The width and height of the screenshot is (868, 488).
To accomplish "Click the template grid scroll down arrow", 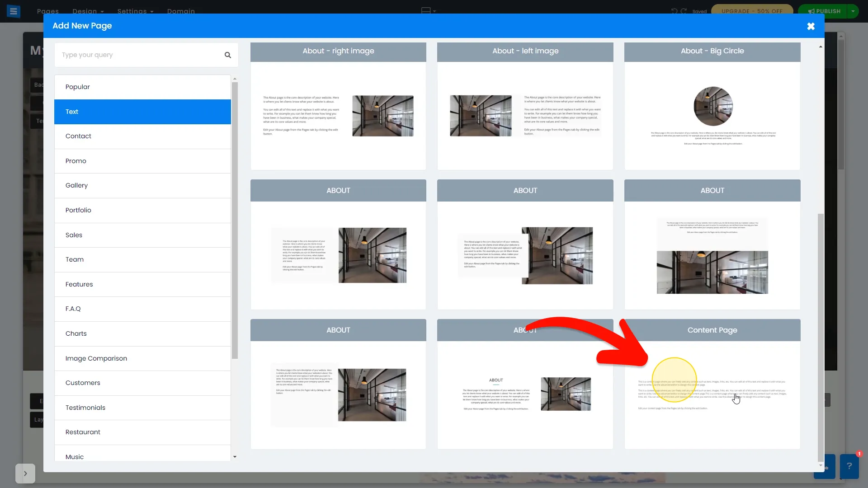I will tap(821, 465).
